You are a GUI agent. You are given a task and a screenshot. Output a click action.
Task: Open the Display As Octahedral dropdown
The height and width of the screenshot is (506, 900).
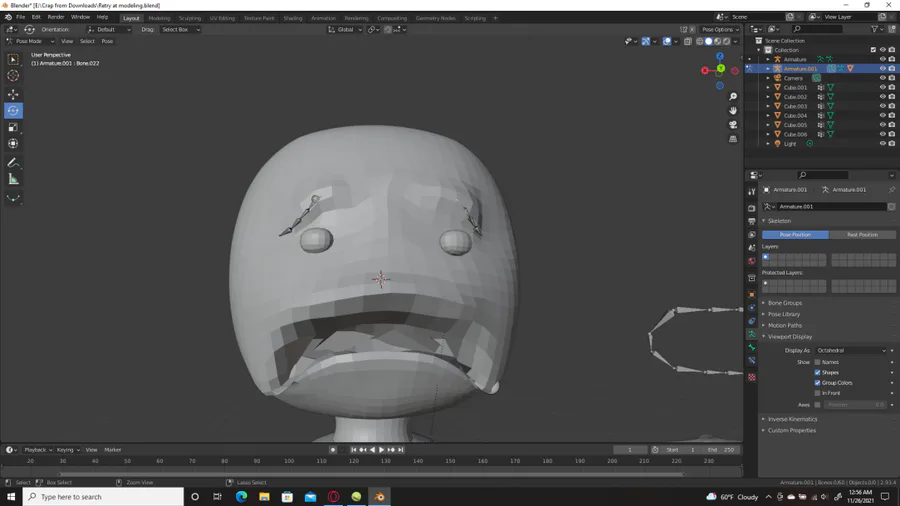[x=850, y=350]
